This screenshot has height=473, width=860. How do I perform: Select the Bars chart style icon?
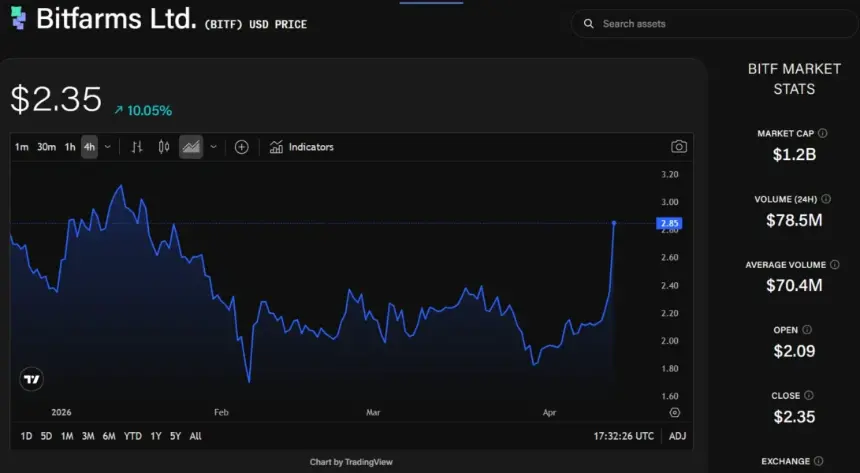tap(137, 147)
